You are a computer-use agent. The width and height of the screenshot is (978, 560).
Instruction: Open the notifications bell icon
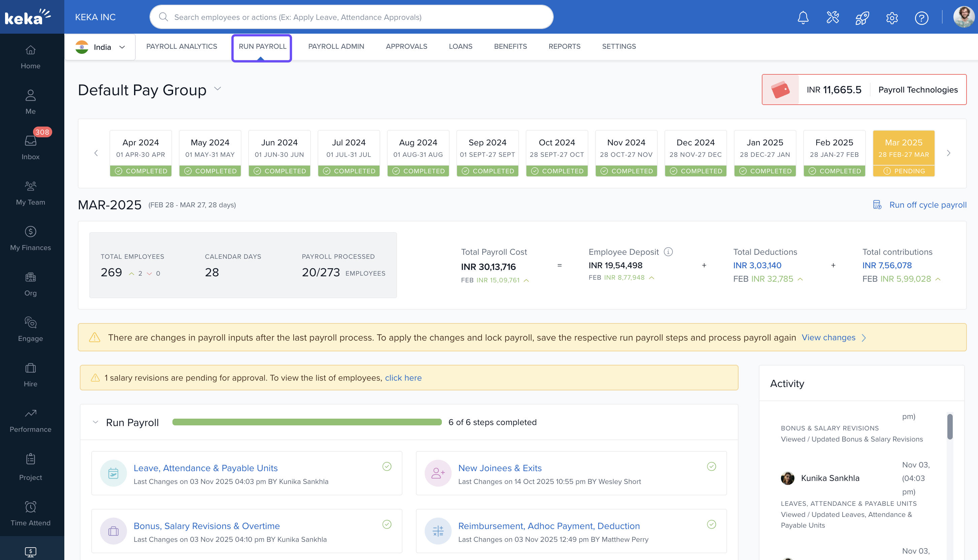tap(803, 17)
